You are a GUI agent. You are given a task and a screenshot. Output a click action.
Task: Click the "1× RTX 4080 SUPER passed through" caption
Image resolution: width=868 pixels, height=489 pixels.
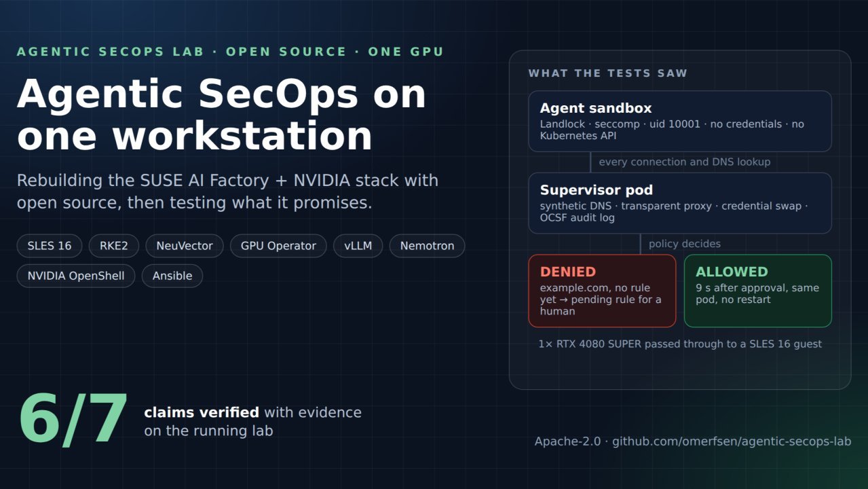(680, 344)
